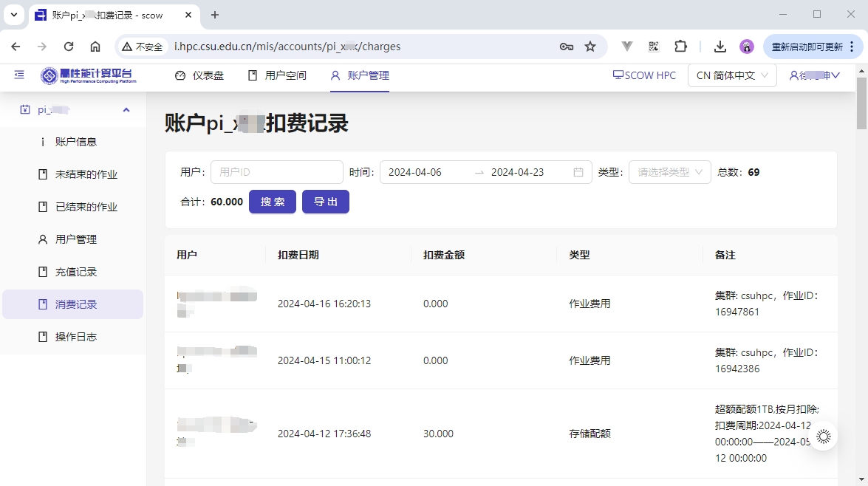Toggle the sidebar hamburger menu icon

point(19,75)
